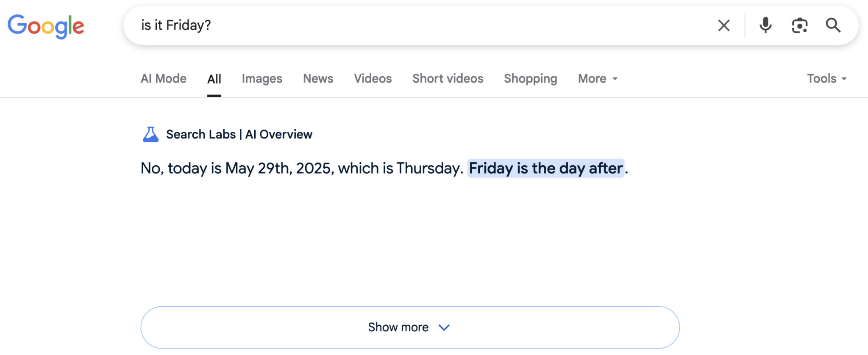
Task: Expand AI Overview with Show more
Action: coord(410,327)
